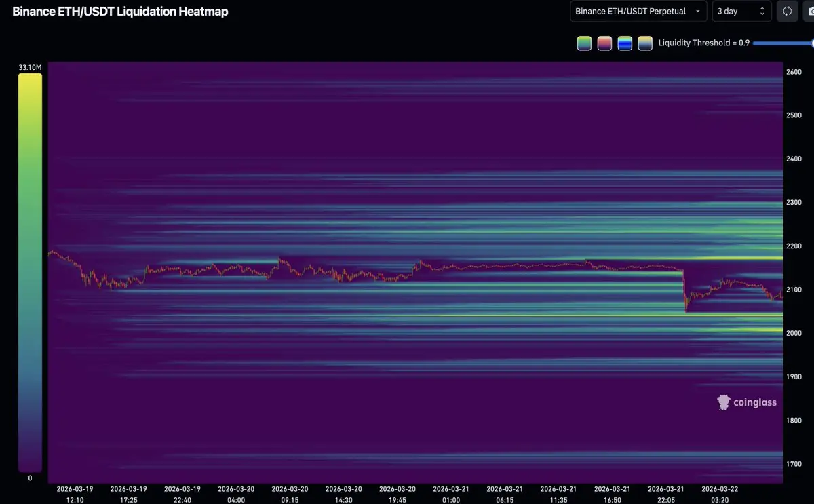Click the 01:00 time axis label
814x504 pixels.
(450, 500)
